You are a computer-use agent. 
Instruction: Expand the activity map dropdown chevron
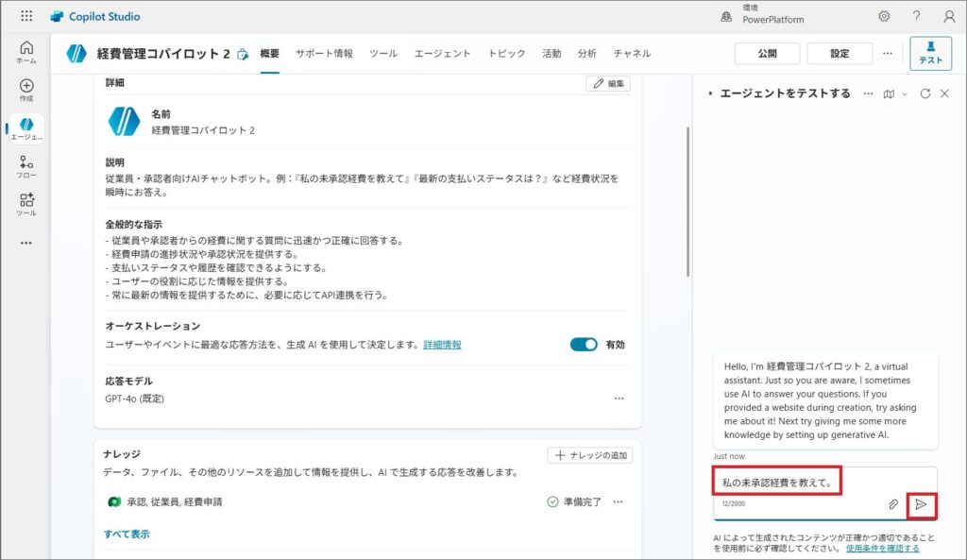[x=905, y=94]
